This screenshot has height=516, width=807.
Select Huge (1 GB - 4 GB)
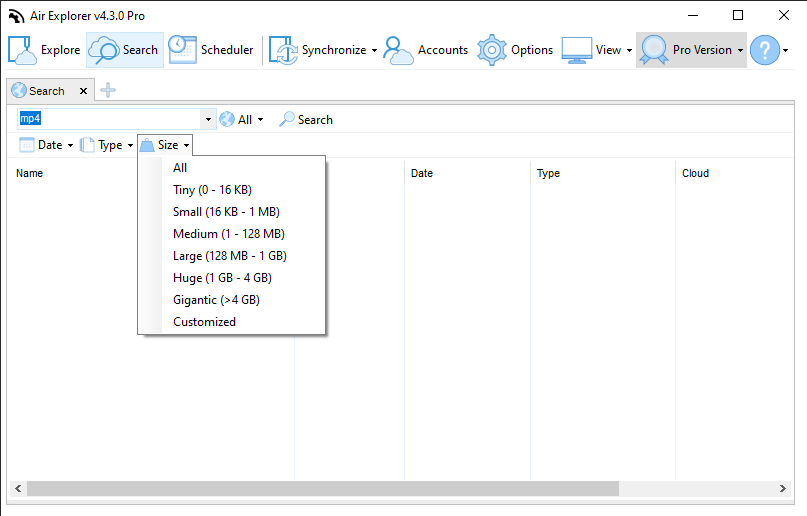[x=232, y=278]
